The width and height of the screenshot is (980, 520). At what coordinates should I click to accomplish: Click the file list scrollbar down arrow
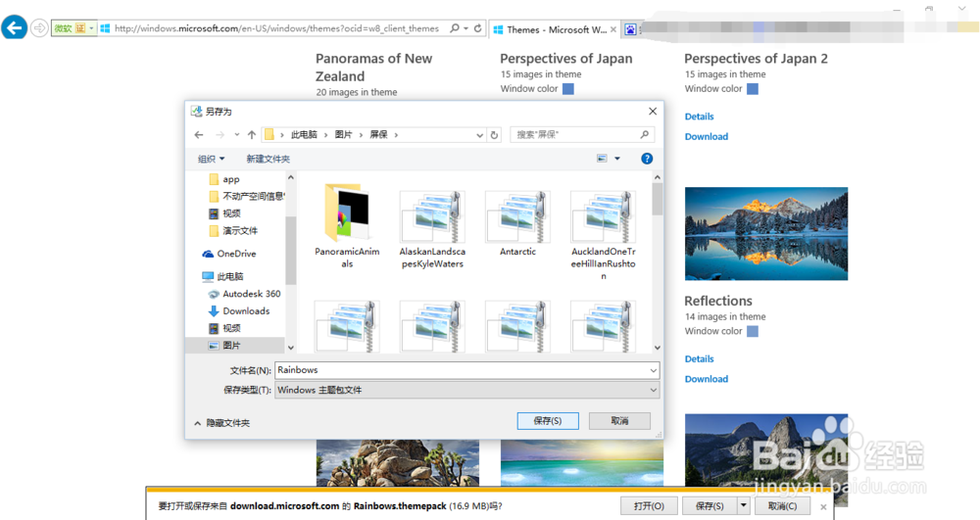click(x=657, y=348)
